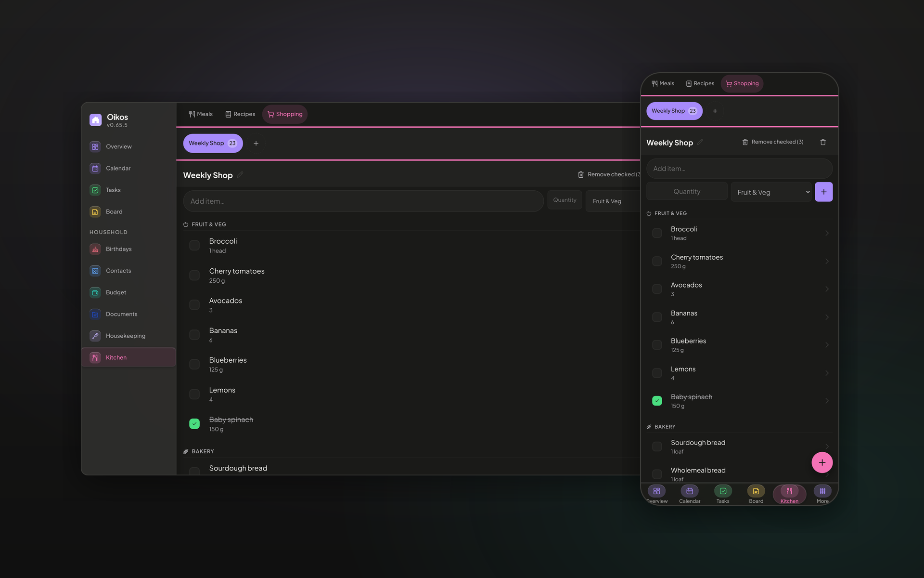Open Contacts in the sidebar
924x578 pixels.
pos(128,271)
